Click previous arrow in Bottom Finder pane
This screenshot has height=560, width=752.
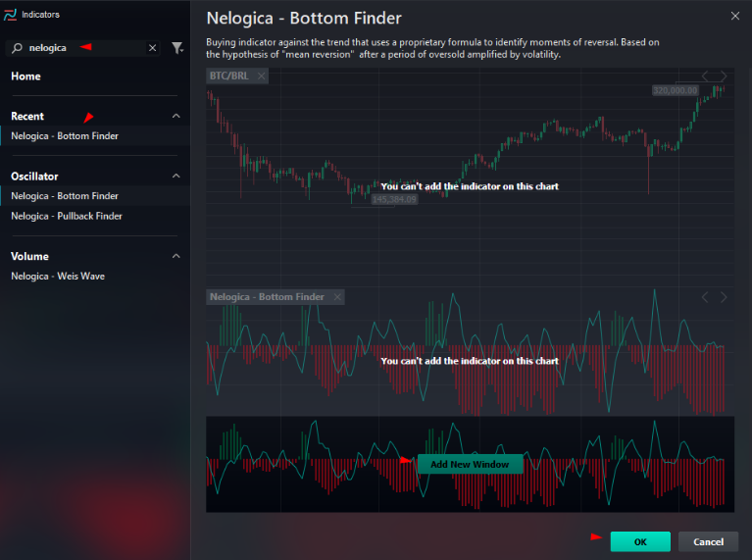(705, 297)
